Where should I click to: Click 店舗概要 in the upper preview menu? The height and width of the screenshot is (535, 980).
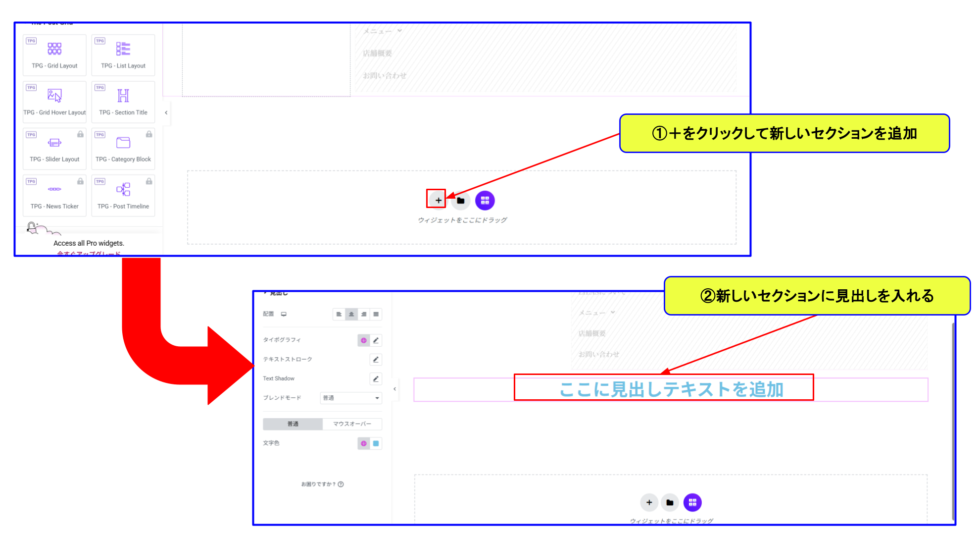[377, 53]
